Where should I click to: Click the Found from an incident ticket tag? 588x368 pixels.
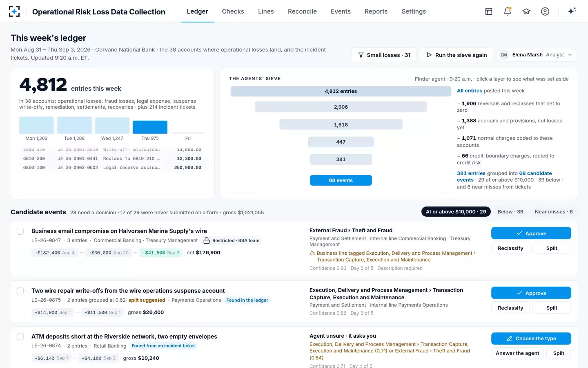[x=163, y=346]
